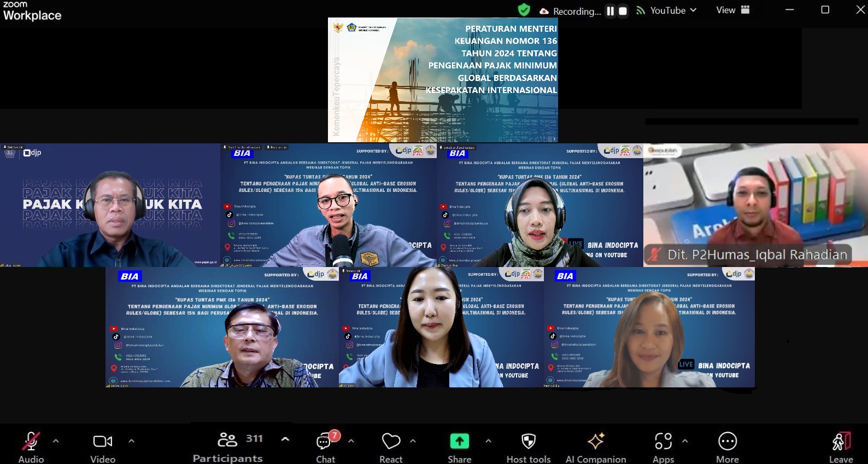The image size is (868, 464).
Task: Expand the Share options caret
Action: (488, 441)
